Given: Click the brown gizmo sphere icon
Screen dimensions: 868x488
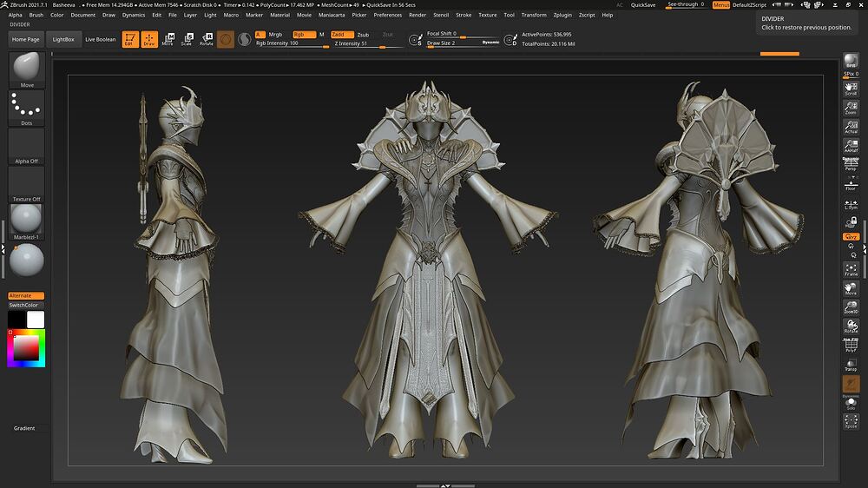Looking at the screenshot, I should coord(226,39).
